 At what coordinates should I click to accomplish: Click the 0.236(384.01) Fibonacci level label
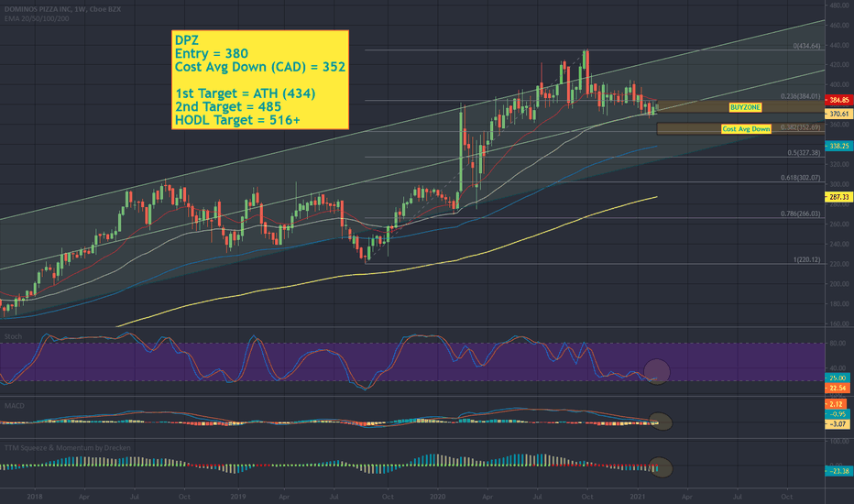801,96
